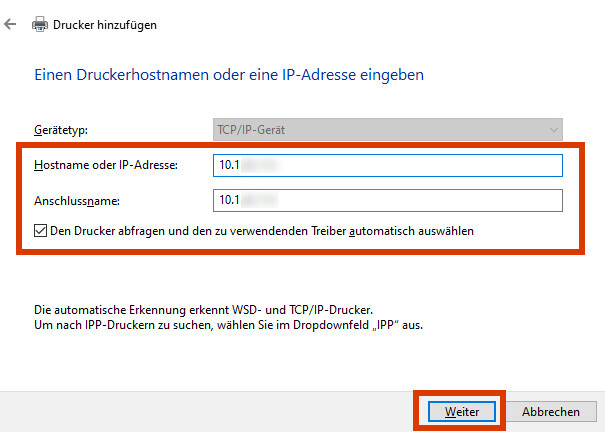Focus the Hostname oder IP-Adresse input field
Image resolution: width=605 pixels, height=433 pixels.
pyautogui.click(x=388, y=166)
